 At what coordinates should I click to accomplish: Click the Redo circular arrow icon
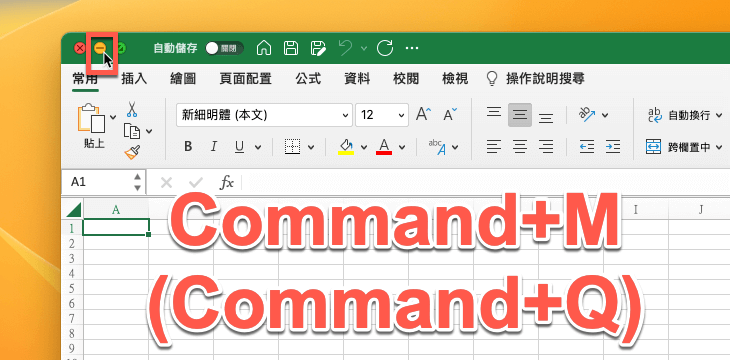click(x=385, y=48)
